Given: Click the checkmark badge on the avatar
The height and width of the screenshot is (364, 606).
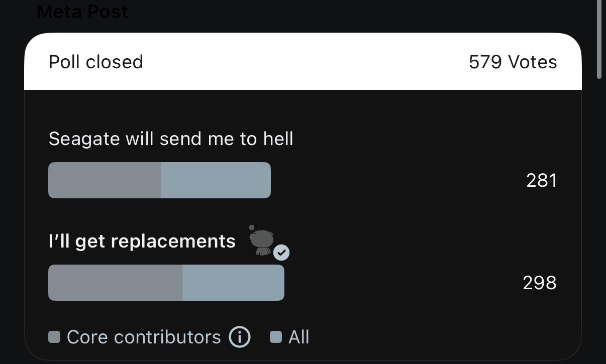Looking at the screenshot, I should click(x=281, y=252).
